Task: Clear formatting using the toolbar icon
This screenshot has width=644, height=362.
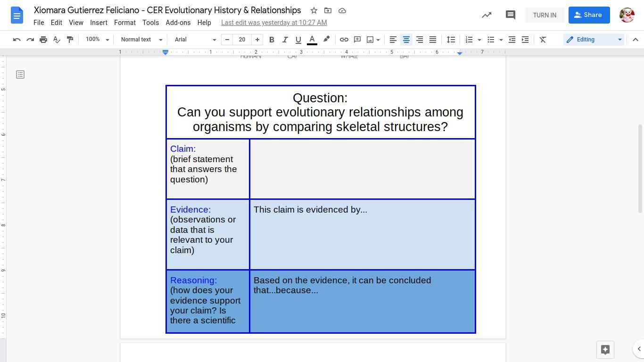Action: click(543, 40)
